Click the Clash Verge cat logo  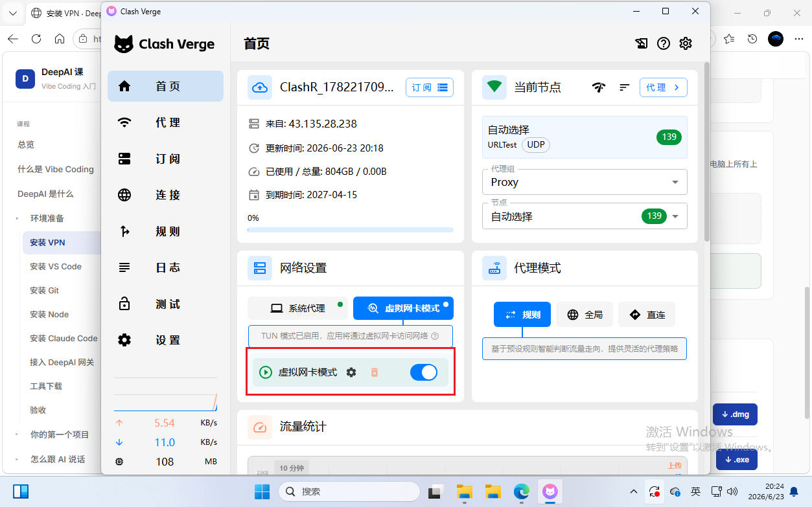tap(124, 44)
